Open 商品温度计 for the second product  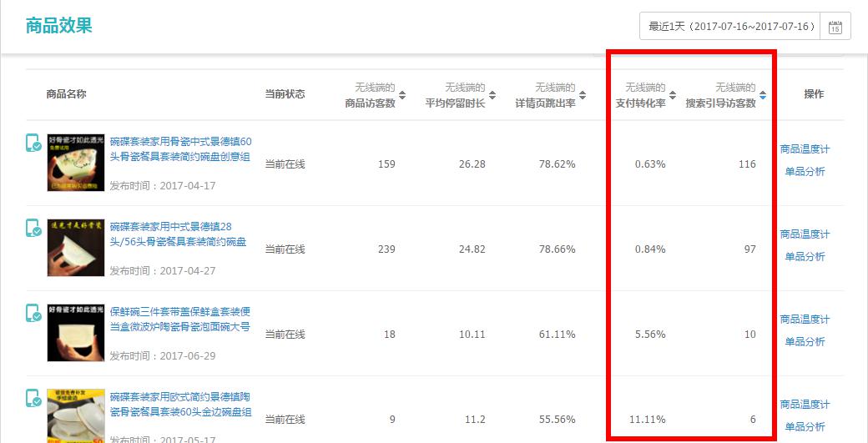coord(805,234)
